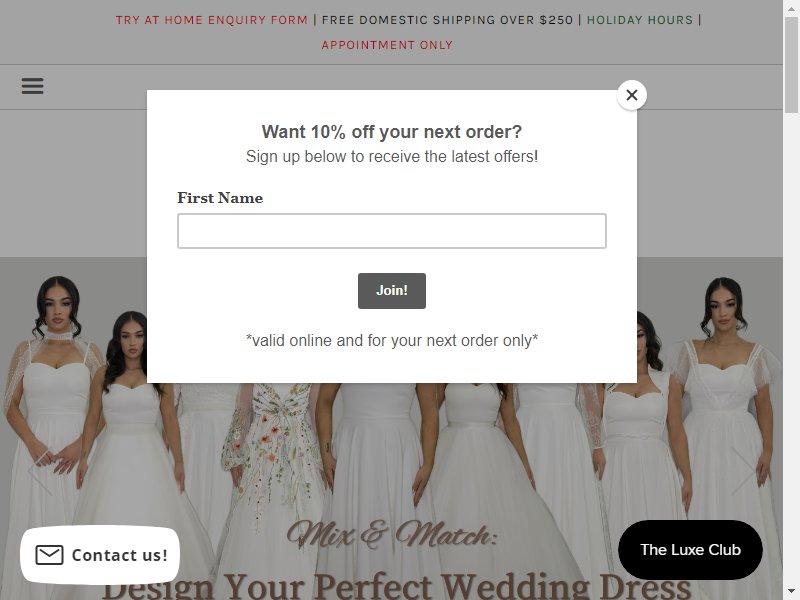View the Holiday Hours link
Screen dimensions: 800x600
(x=640, y=20)
